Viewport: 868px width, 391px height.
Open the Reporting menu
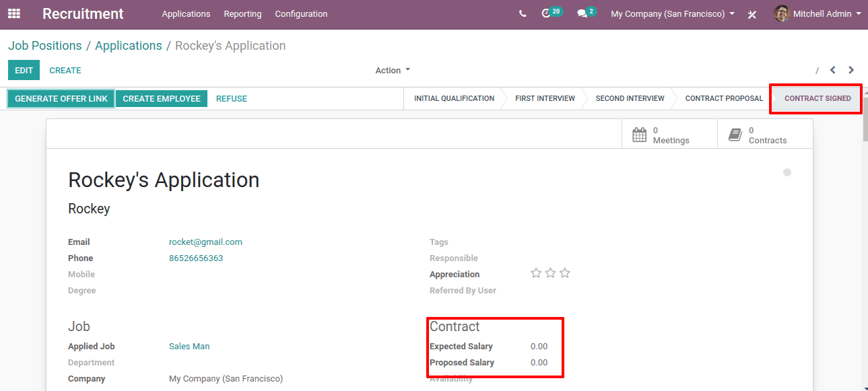point(242,13)
